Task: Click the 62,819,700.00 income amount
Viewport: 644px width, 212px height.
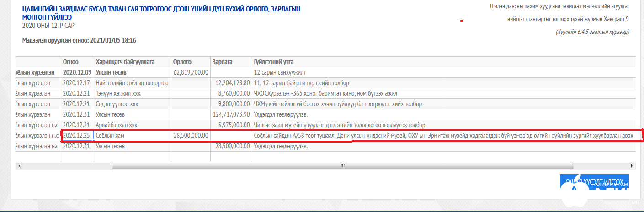Action: 191,72
